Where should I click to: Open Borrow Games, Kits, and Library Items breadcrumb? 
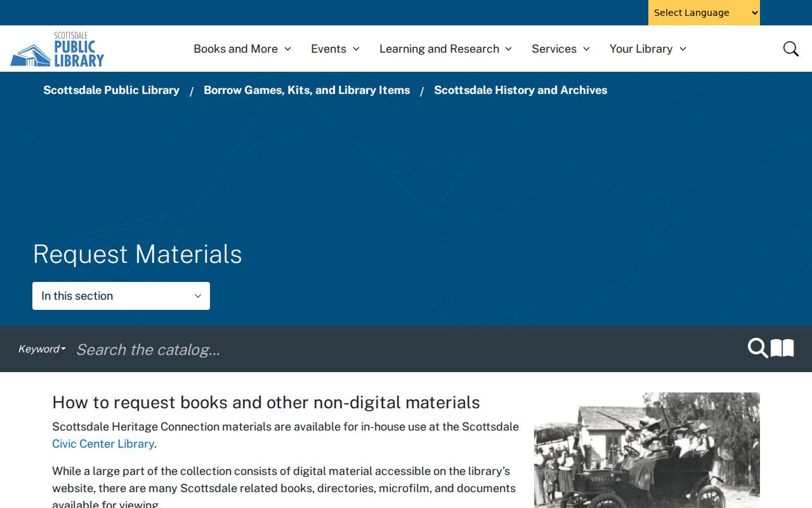pyautogui.click(x=306, y=90)
